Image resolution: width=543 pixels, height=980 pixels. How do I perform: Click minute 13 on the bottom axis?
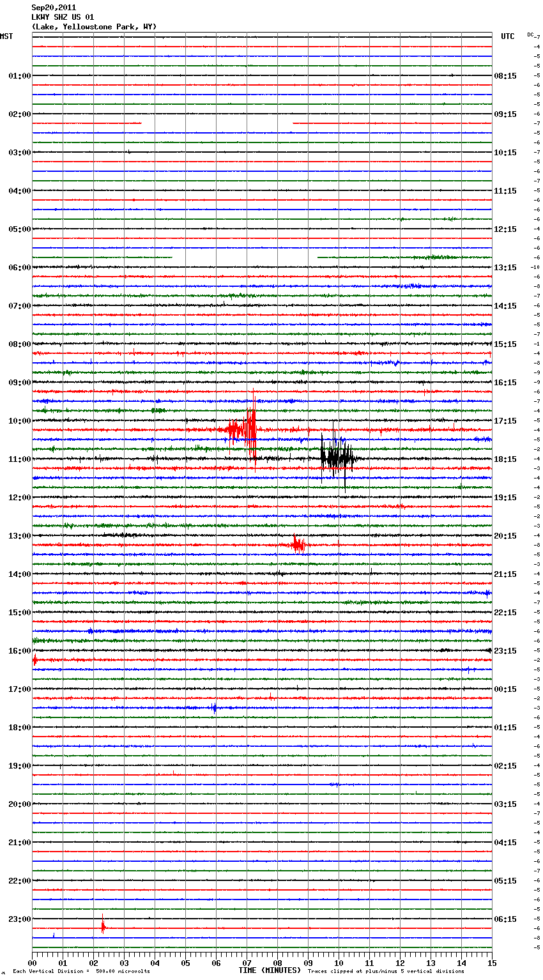coord(431,963)
